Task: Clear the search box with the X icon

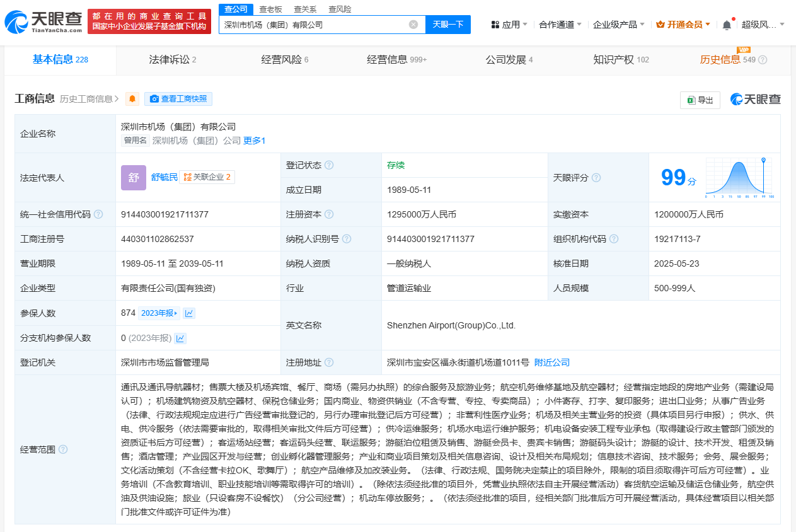Action: [x=413, y=25]
